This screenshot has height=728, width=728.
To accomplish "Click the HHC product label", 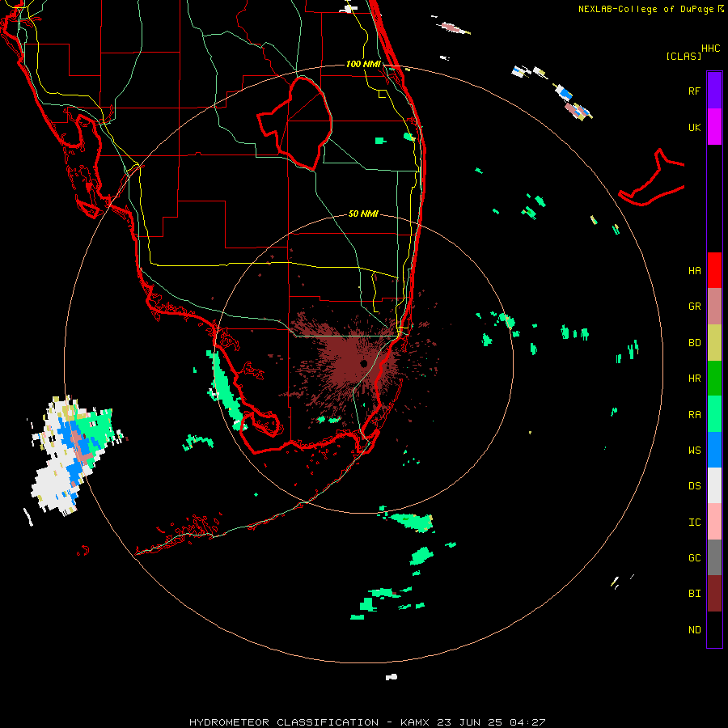I will point(711,49).
